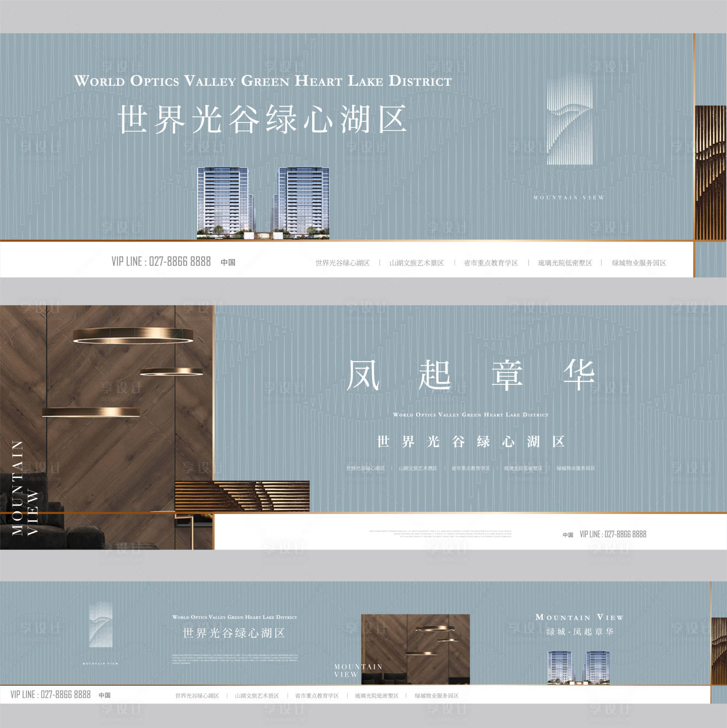The height and width of the screenshot is (728, 727).
Task: Click VIP LINE phone number in middle banner
Action: pyautogui.click(x=612, y=534)
